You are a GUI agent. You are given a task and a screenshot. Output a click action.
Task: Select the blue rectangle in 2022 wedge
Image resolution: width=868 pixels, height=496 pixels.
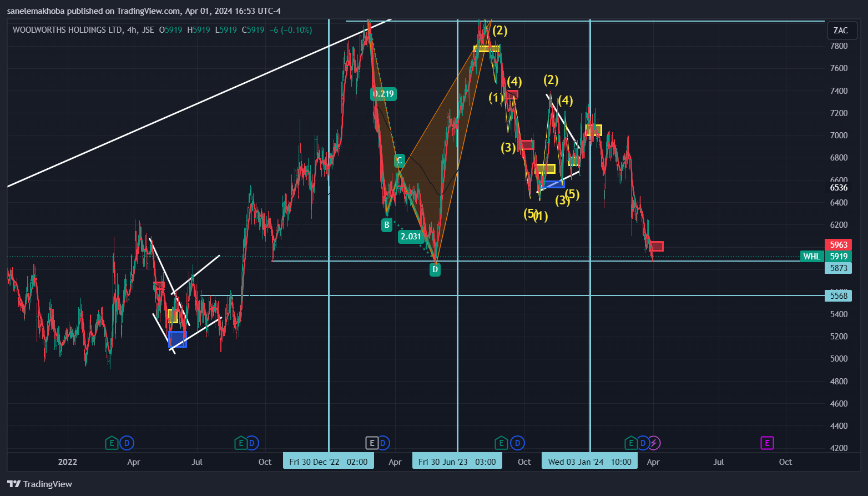[178, 339]
